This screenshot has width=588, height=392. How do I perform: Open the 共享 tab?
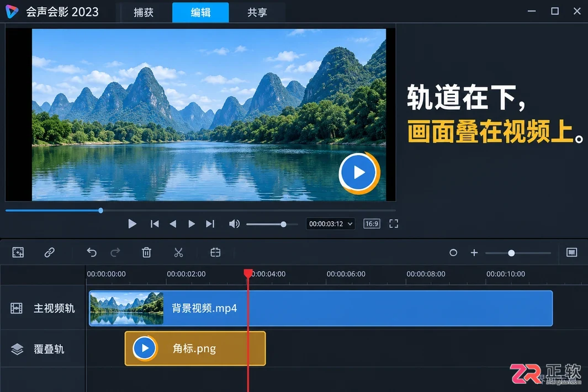coord(257,12)
